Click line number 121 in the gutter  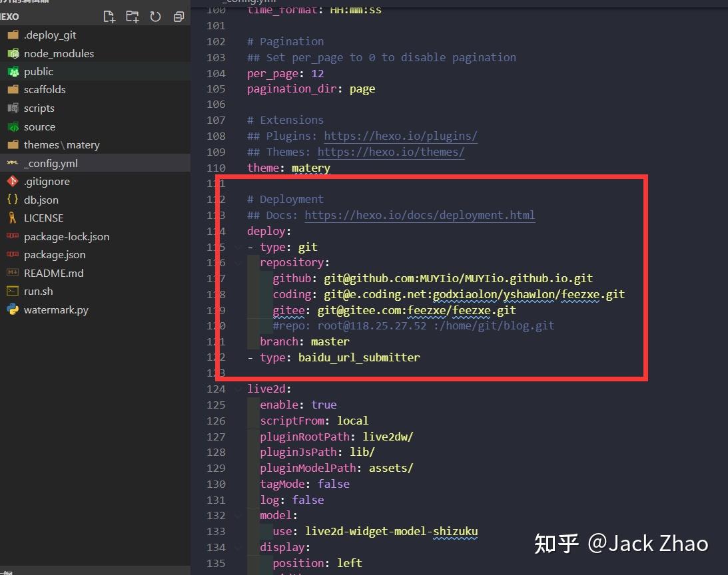point(216,341)
